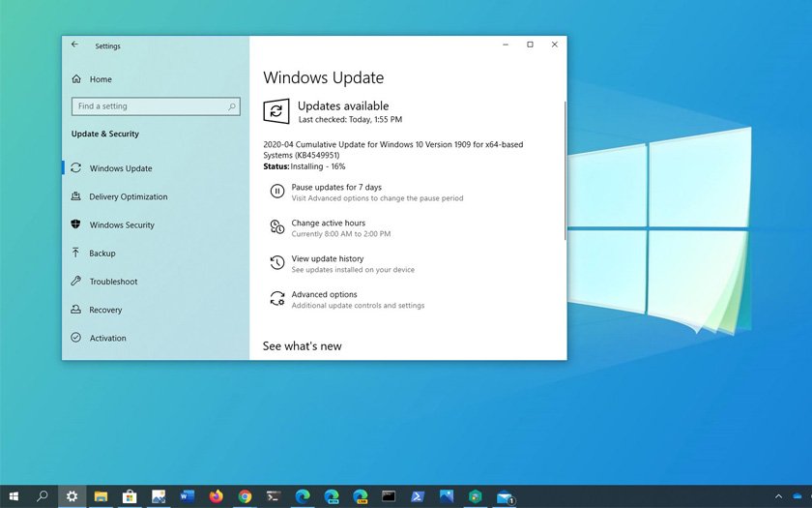
Task: Click the Updates available refresh icon
Action: (276, 111)
